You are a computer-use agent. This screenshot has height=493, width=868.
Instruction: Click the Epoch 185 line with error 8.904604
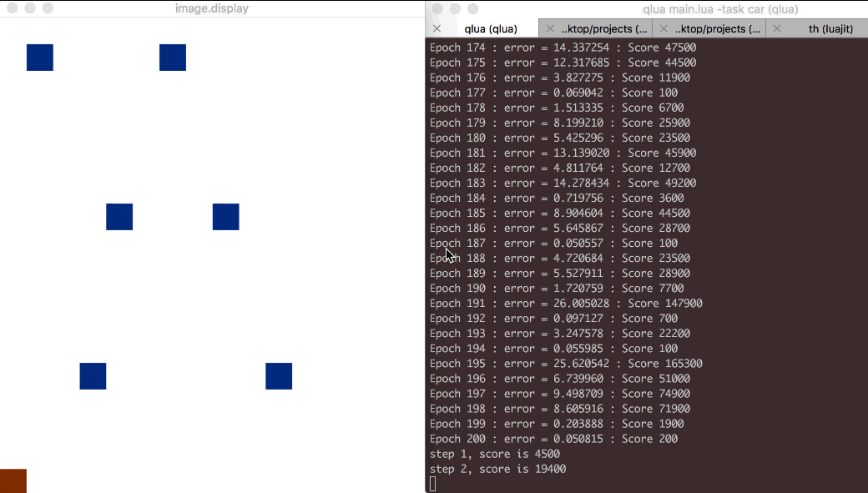[560, 213]
